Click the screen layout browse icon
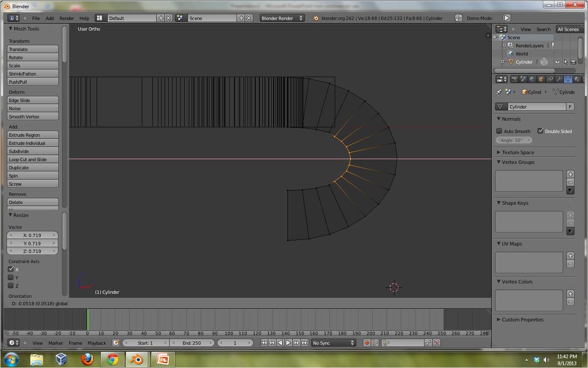The width and height of the screenshot is (588, 368). click(x=99, y=18)
